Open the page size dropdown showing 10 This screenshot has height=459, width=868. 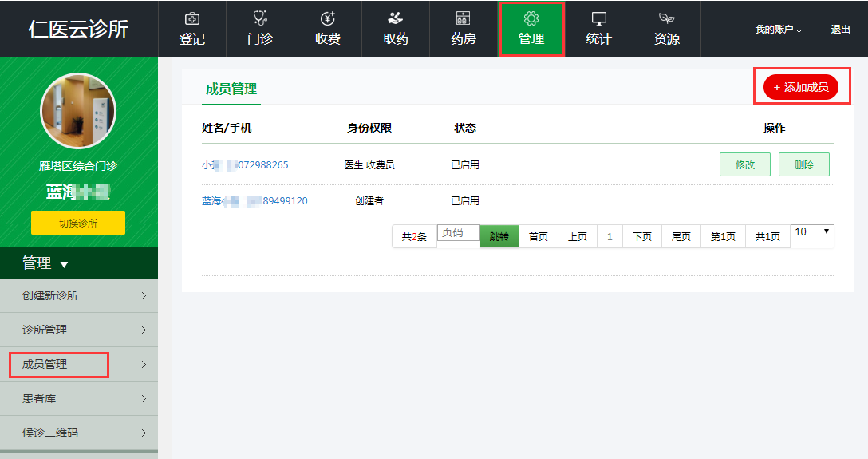[x=812, y=231]
